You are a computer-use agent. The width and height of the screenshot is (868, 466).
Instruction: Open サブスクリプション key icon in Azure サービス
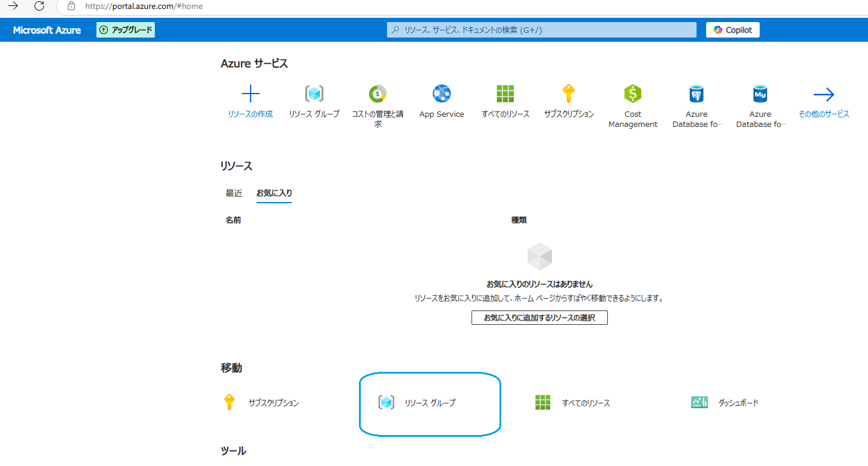569,94
